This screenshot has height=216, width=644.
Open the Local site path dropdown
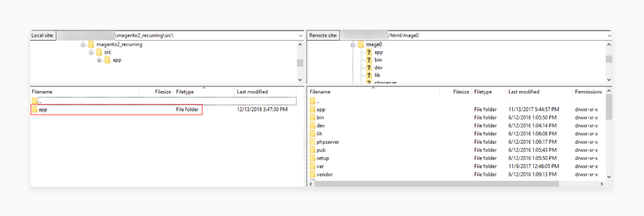(300, 36)
